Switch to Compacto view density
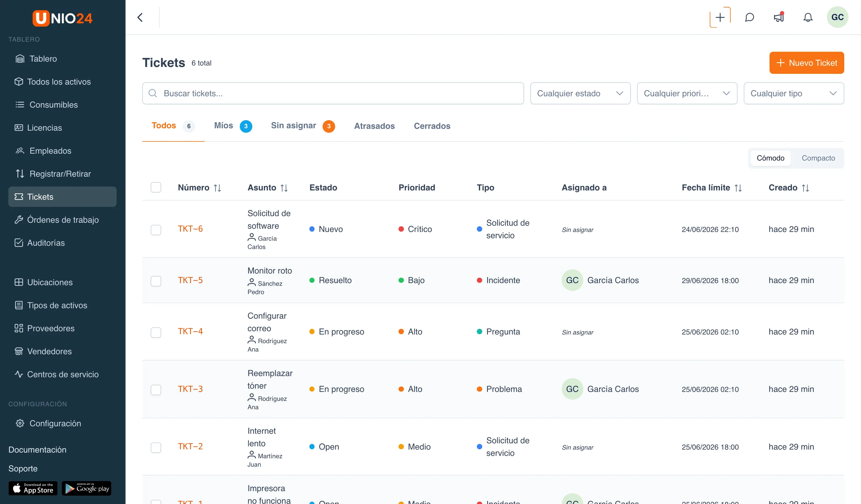The image size is (861, 504). (818, 158)
